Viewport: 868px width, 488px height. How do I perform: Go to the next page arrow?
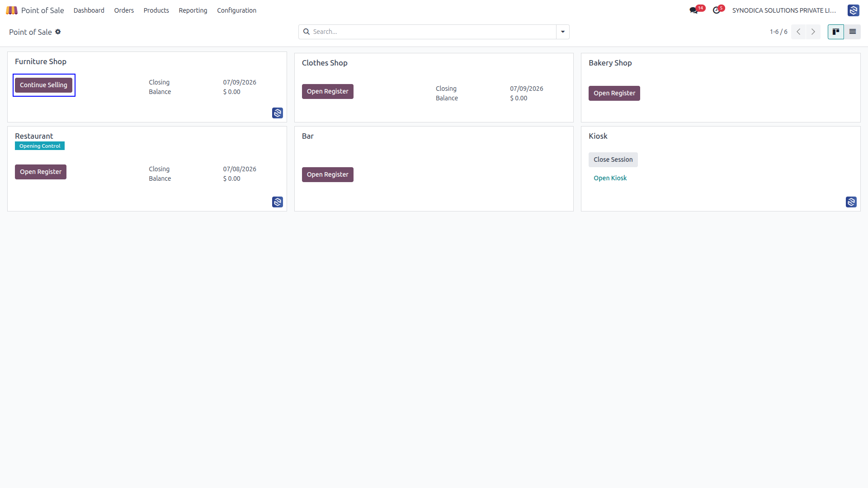coord(813,32)
